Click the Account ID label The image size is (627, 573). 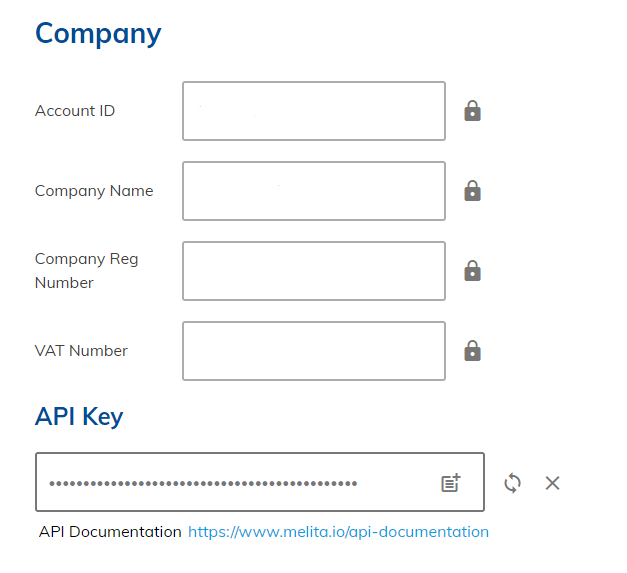[75, 111]
